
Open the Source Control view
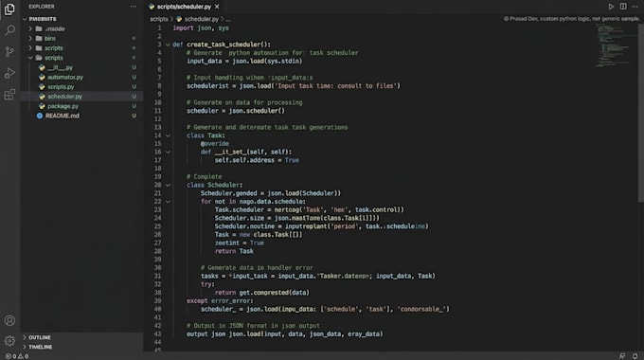pyautogui.click(x=9, y=51)
